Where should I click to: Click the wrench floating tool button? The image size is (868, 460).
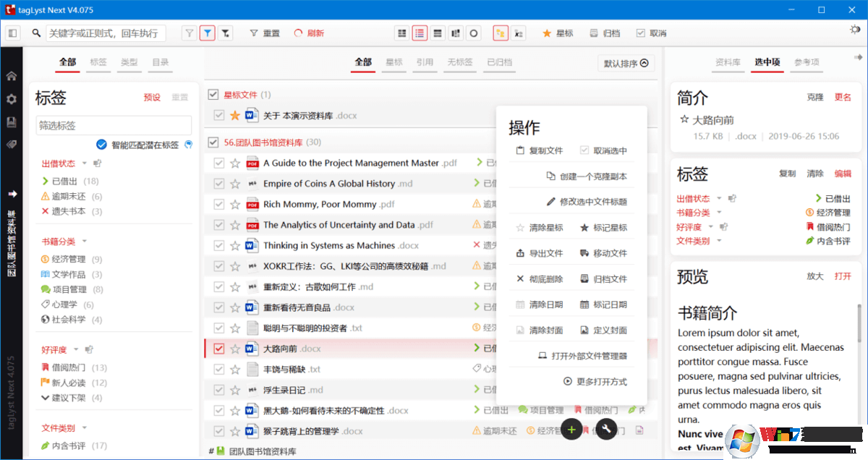[x=606, y=430]
